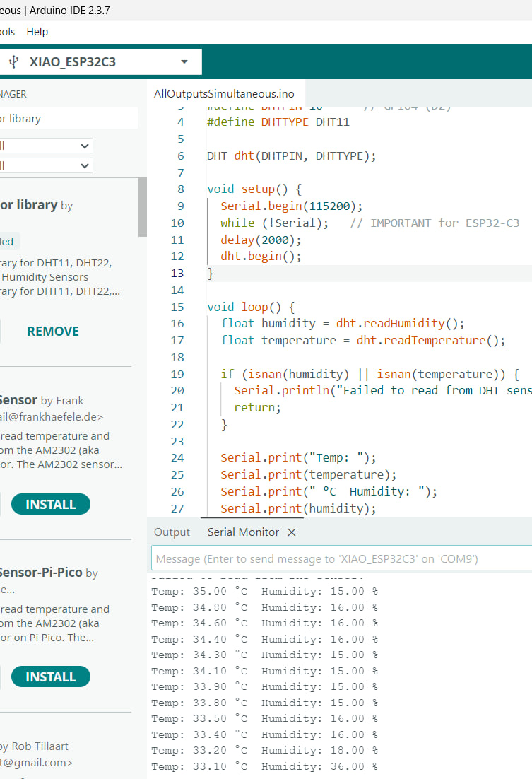Image resolution: width=532 pixels, height=779 pixels.
Task: Close the Serial Monitor tab
Action: click(292, 532)
